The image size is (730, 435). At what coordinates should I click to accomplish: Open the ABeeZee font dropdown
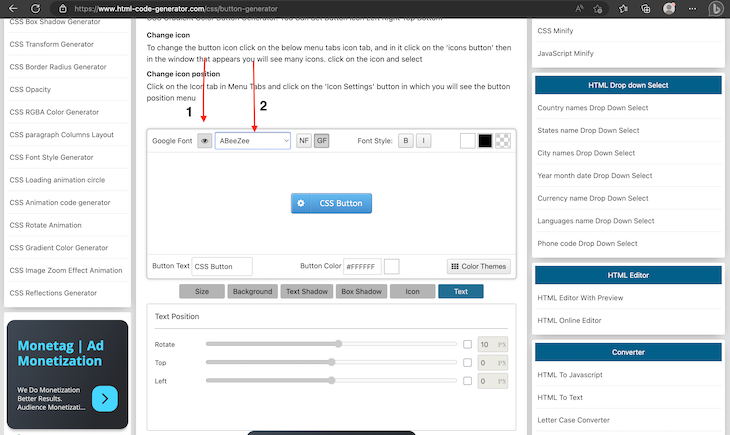coord(252,141)
